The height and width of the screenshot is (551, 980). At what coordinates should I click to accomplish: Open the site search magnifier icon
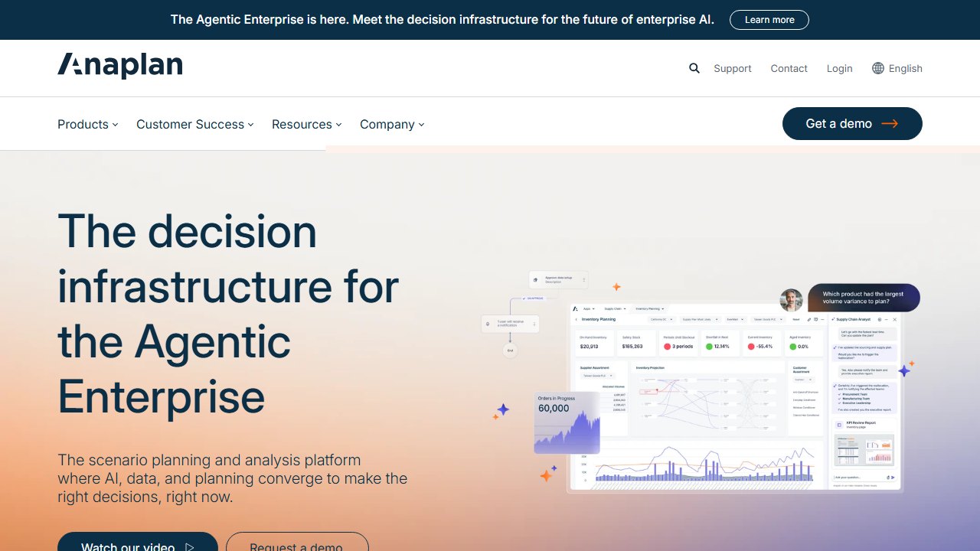(x=694, y=68)
